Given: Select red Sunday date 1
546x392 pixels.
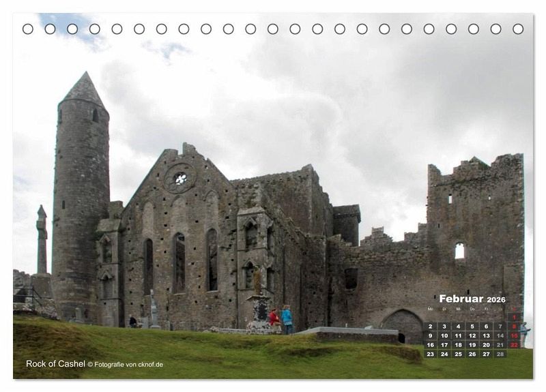Looking at the screenshot, I should click(514, 317).
